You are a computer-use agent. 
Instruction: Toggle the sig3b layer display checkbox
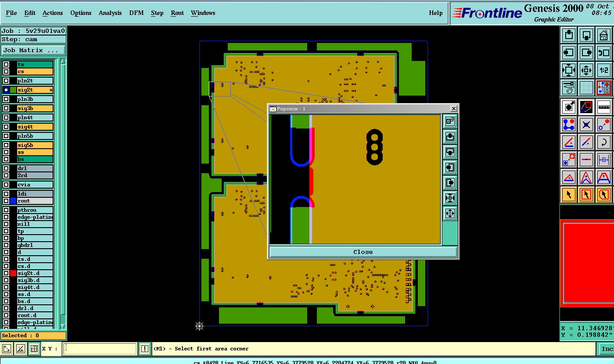[6, 108]
